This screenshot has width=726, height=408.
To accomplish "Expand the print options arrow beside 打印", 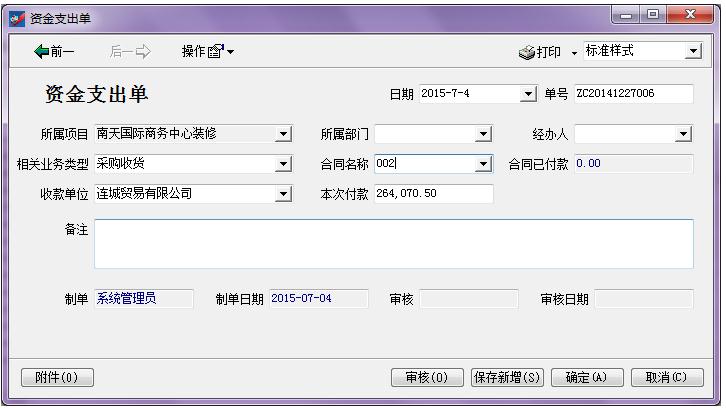I will coord(574,52).
